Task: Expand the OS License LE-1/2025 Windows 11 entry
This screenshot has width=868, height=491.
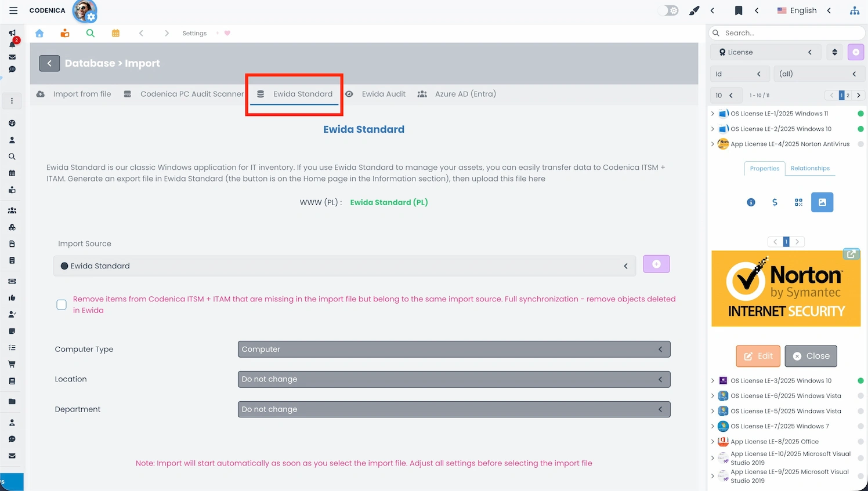Action: tap(713, 113)
